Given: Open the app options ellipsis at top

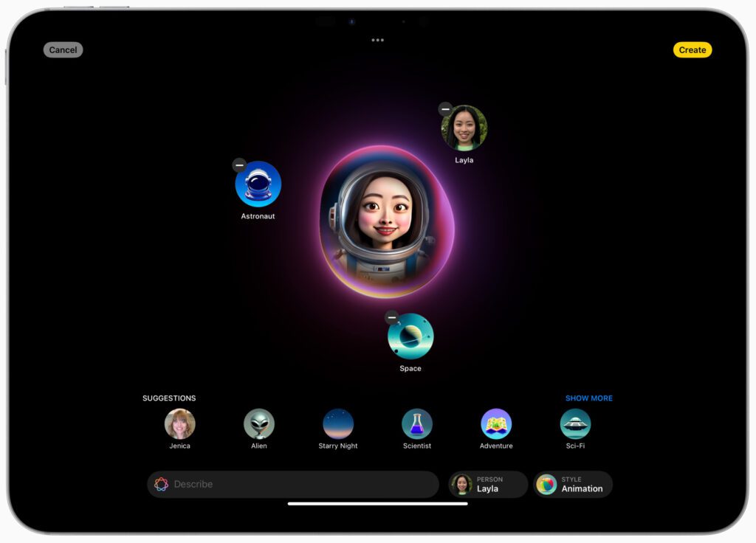Looking at the screenshot, I should point(378,40).
